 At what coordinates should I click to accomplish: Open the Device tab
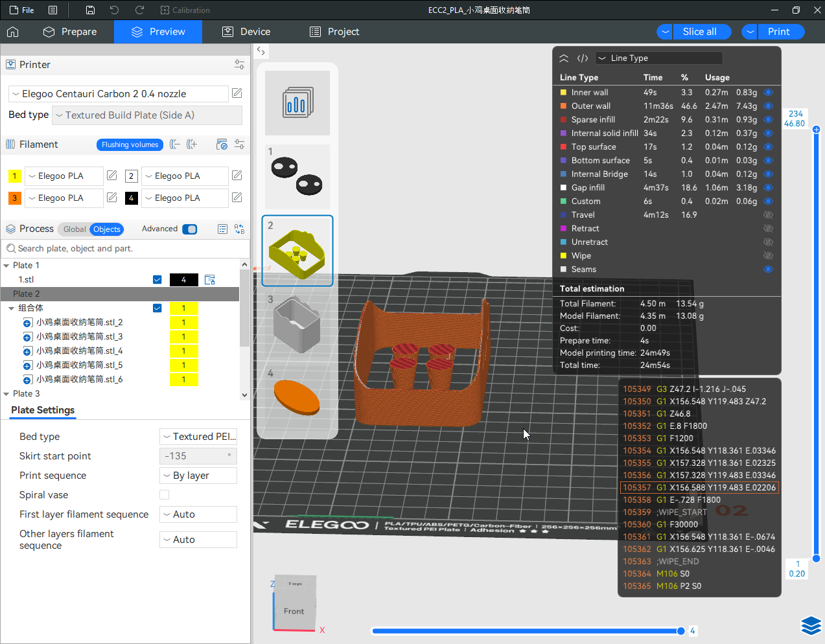click(x=246, y=32)
